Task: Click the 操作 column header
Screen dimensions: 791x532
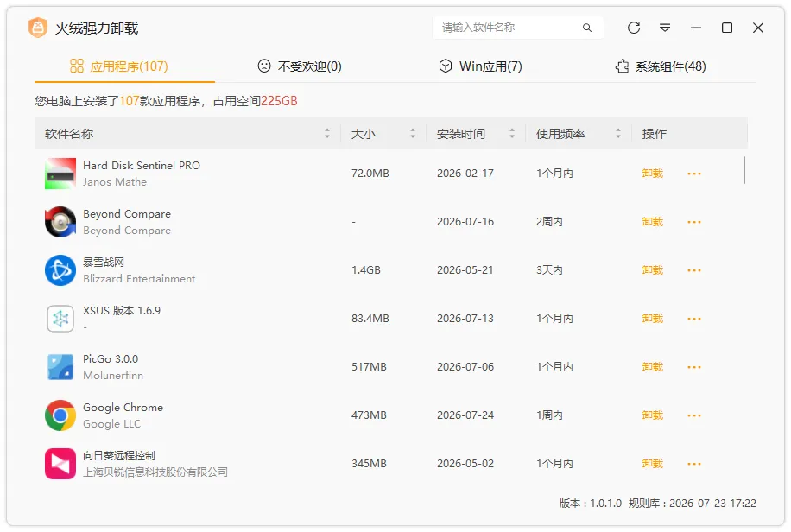Action: [655, 134]
